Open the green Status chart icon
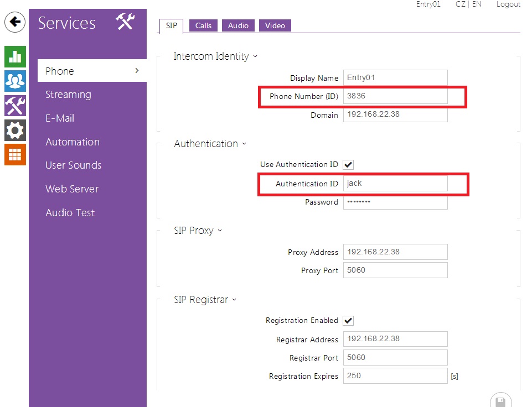 pos(15,56)
